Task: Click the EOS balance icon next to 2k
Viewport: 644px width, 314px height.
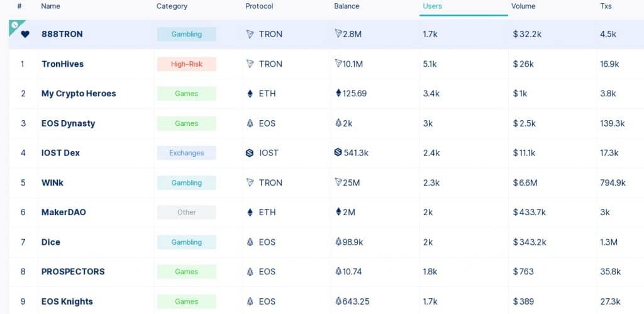Action: coord(338,123)
